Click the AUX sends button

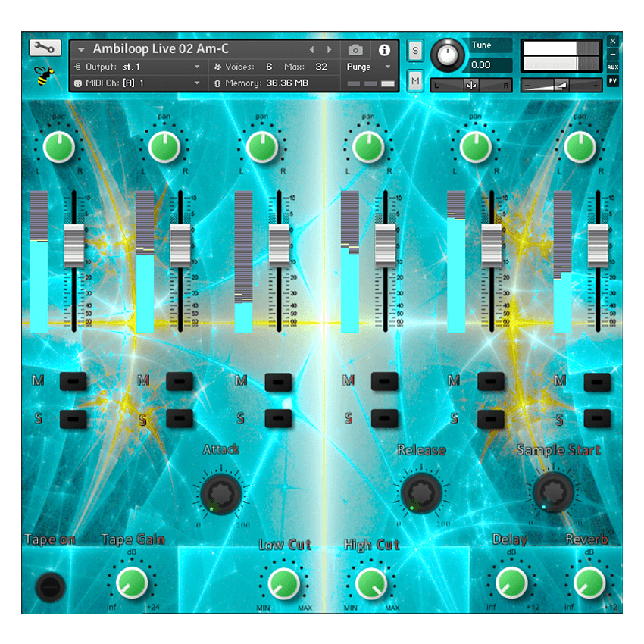[x=612, y=67]
